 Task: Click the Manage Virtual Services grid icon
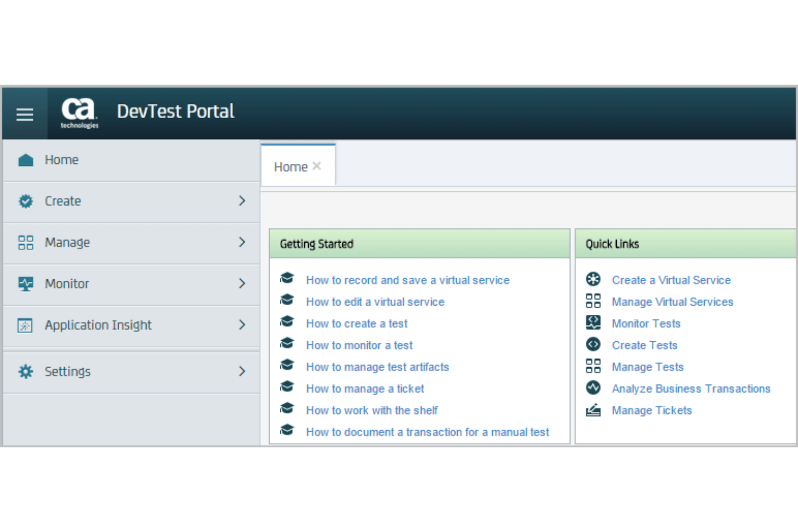click(x=593, y=301)
